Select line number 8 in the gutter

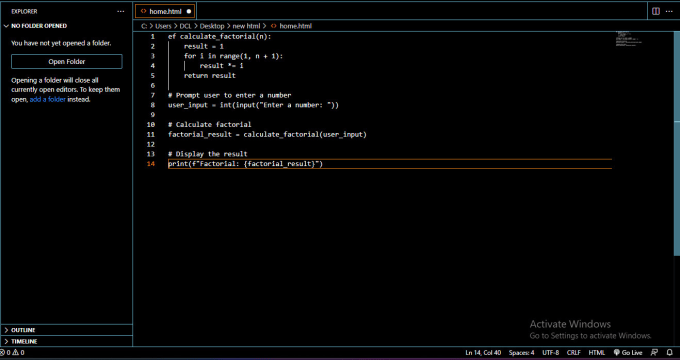[152, 105]
